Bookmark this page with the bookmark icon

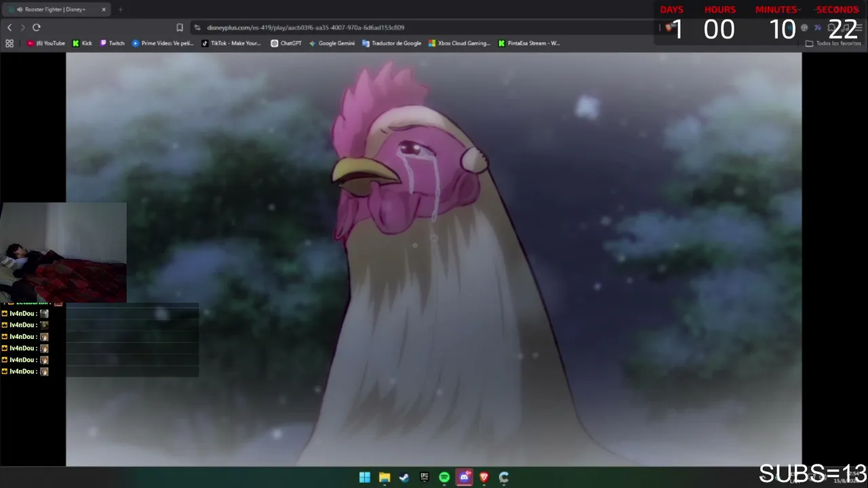pyautogui.click(x=180, y=28)
